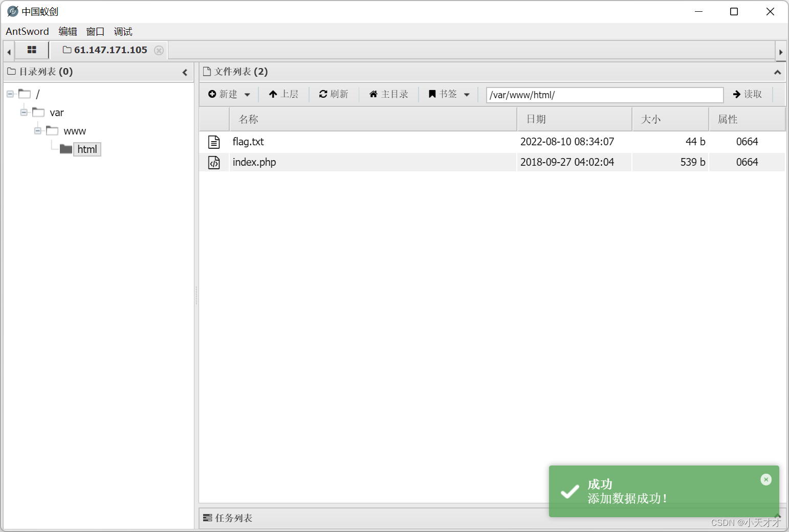The width and height of the screenshot is (789, 532).
Task: Click the 书签 bookmark icon
Action: [x=431, y=94]
